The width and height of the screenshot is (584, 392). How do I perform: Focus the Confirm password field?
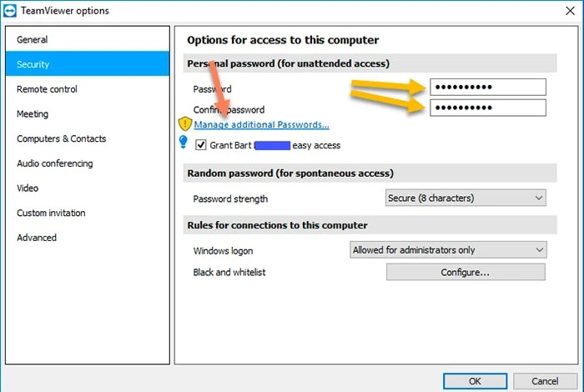(488, 108)
